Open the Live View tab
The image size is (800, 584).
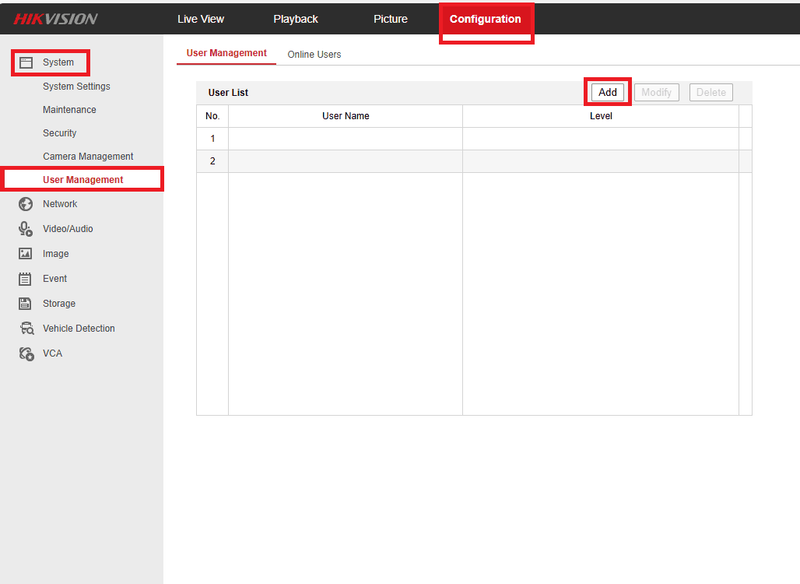click(201, 19)
